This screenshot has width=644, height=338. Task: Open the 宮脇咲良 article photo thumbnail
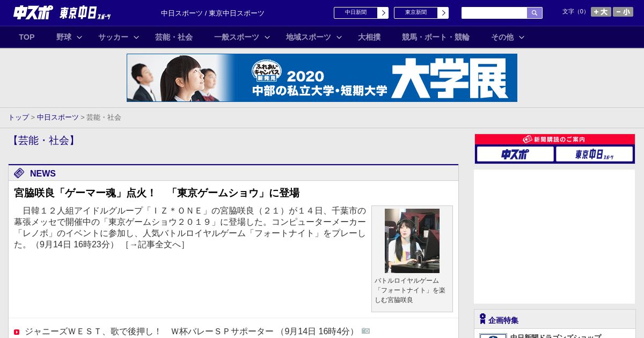[412, 241]
